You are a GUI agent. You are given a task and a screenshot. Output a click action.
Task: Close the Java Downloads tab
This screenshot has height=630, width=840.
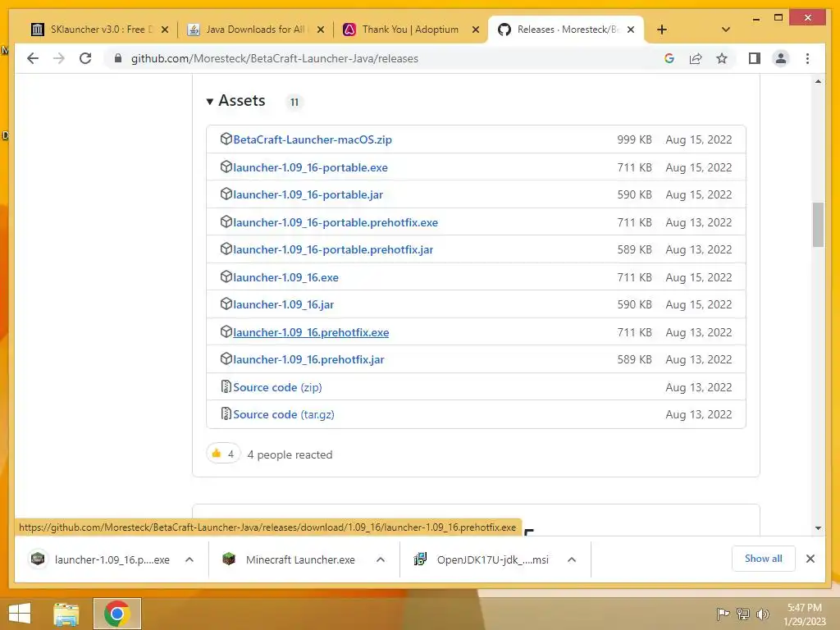[x=321, y=30]
